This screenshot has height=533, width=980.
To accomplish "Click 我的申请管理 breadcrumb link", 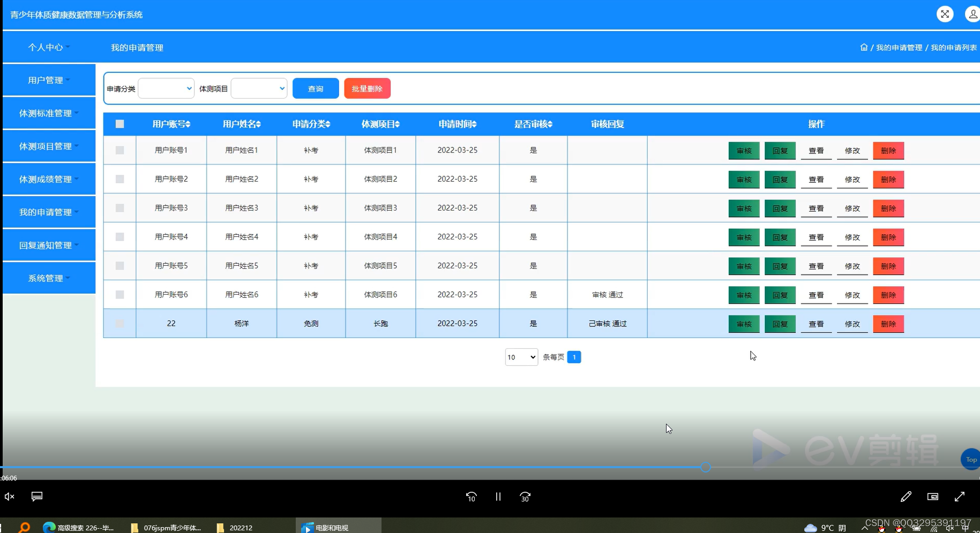I will coord(899,48).
